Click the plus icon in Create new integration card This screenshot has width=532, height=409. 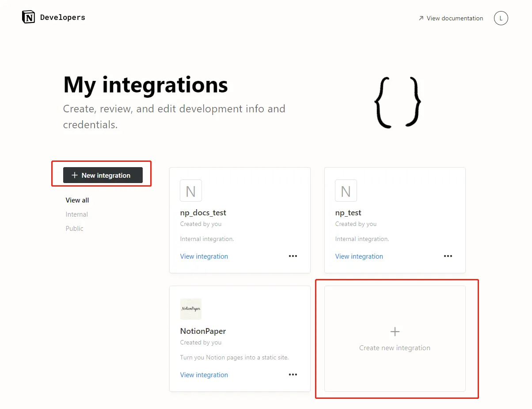(395, 332)
